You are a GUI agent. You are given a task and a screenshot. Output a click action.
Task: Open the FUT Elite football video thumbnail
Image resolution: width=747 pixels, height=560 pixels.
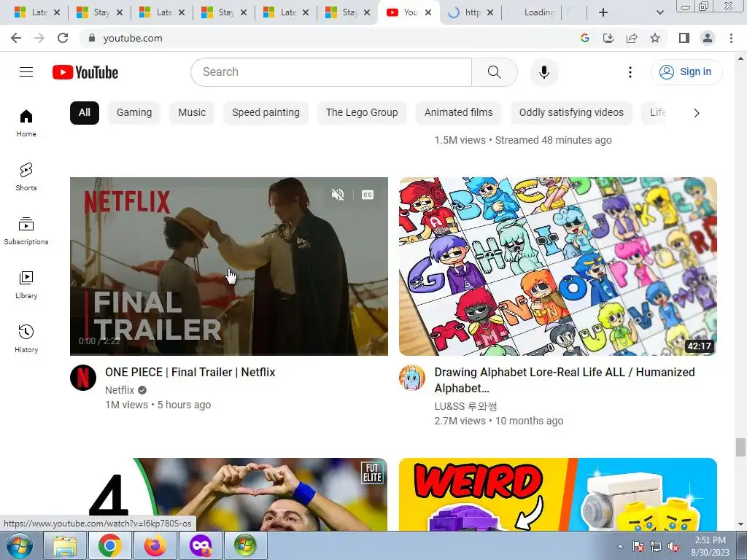click(228, 494)
